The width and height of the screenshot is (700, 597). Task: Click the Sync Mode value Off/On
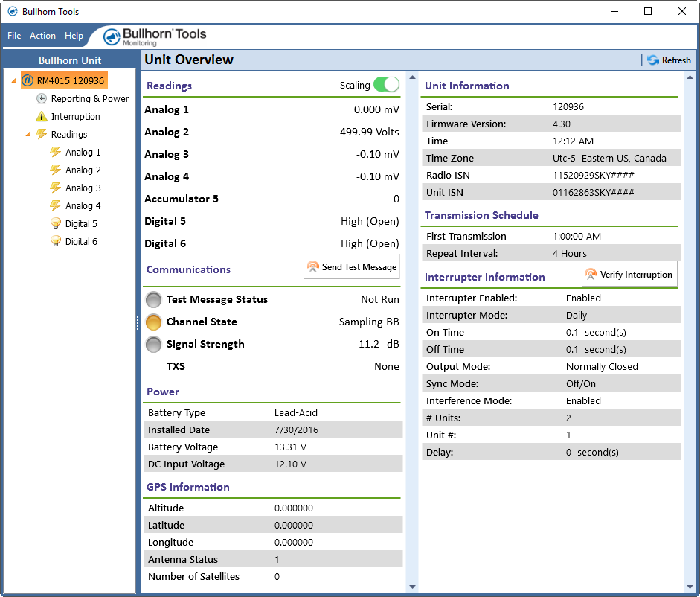[580, 383]
